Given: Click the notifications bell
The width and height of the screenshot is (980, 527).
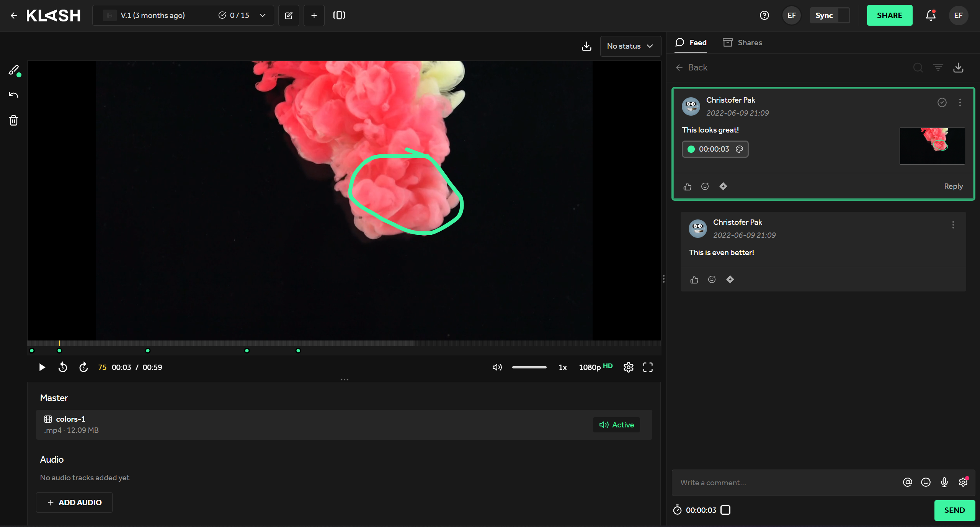Looking at the screenshot, I should [x=931, y=15].
